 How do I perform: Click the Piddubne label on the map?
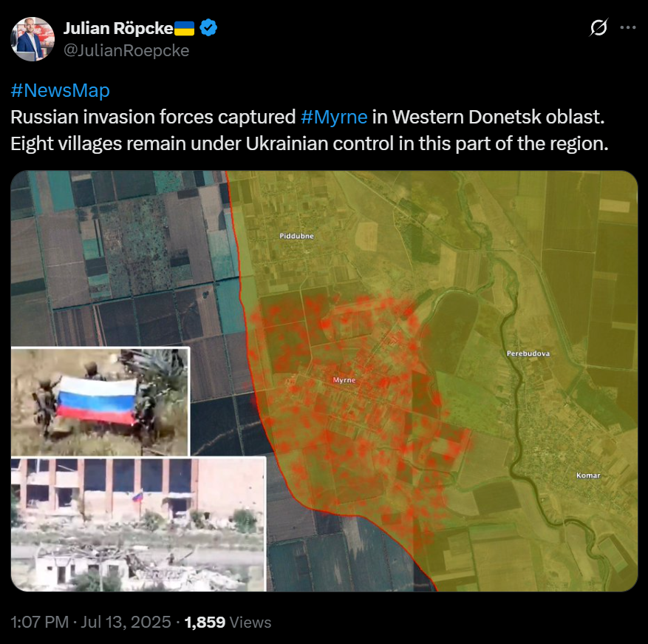pos(297,236)
